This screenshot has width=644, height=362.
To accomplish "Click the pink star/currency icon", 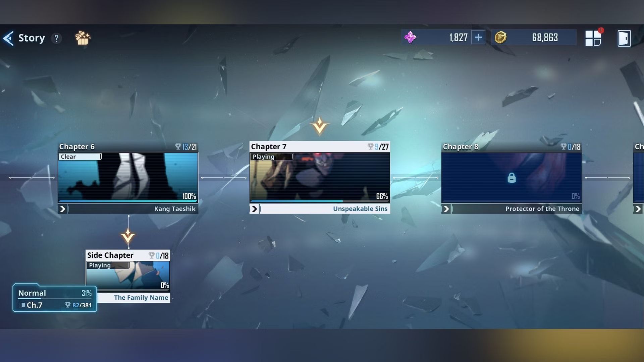I will 410,38.
